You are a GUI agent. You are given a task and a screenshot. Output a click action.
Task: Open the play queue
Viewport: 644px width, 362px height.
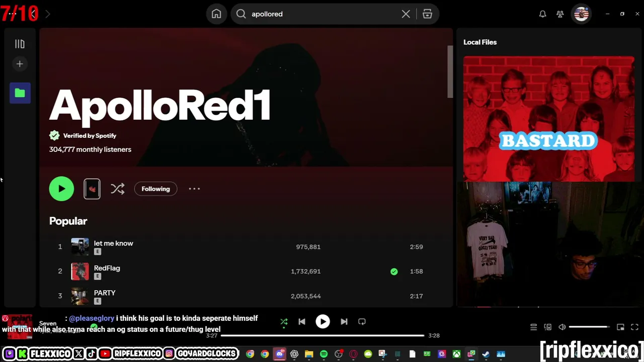tap(533, 327)
